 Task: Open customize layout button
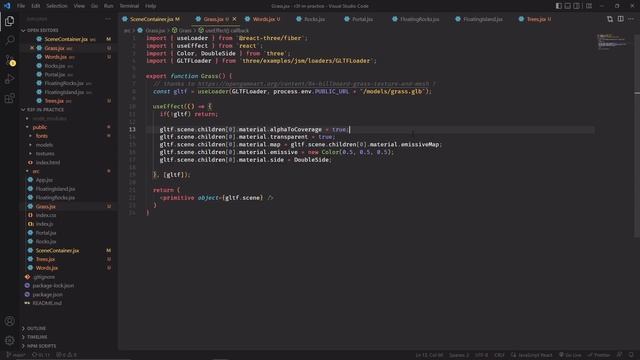point(589,6)
